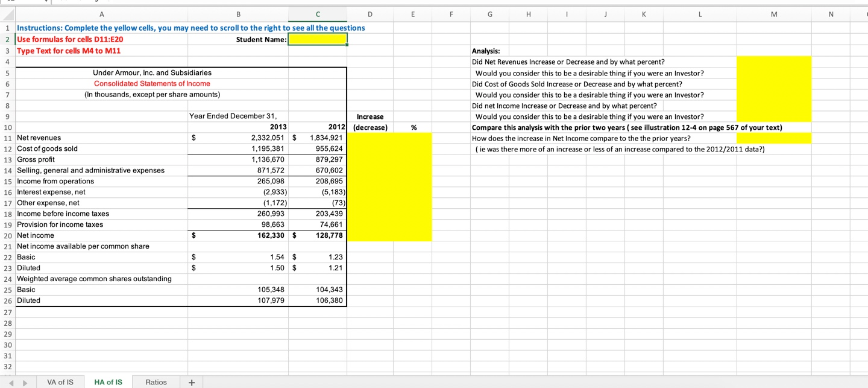Click the '%' column heading cell

click(x=413, y=127)
